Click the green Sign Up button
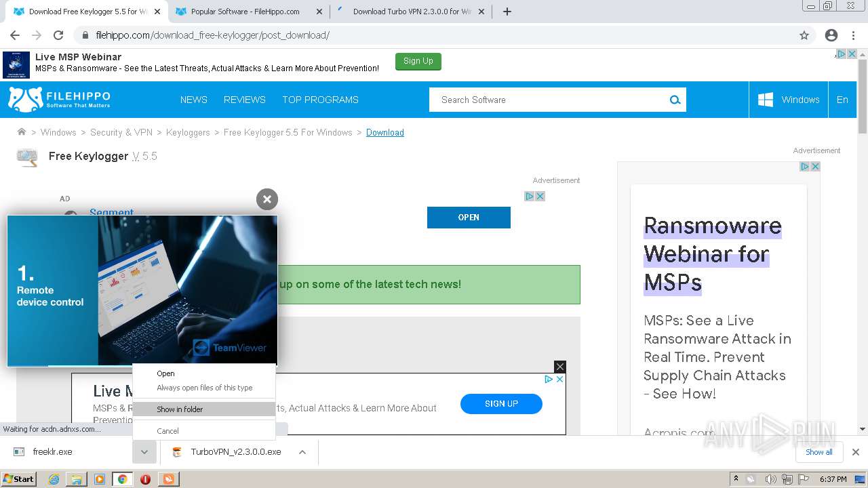This screenshot has height=488, width=868. pos(418,61)
